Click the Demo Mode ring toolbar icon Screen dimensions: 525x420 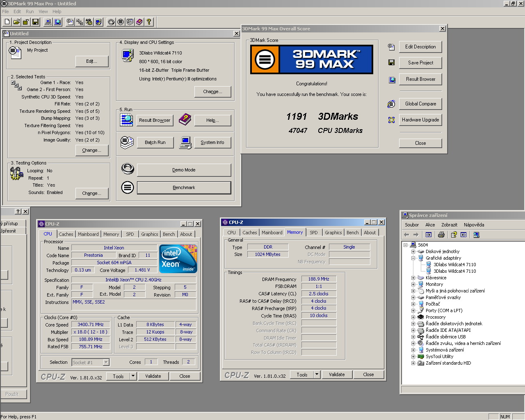[x=111, y=22]
